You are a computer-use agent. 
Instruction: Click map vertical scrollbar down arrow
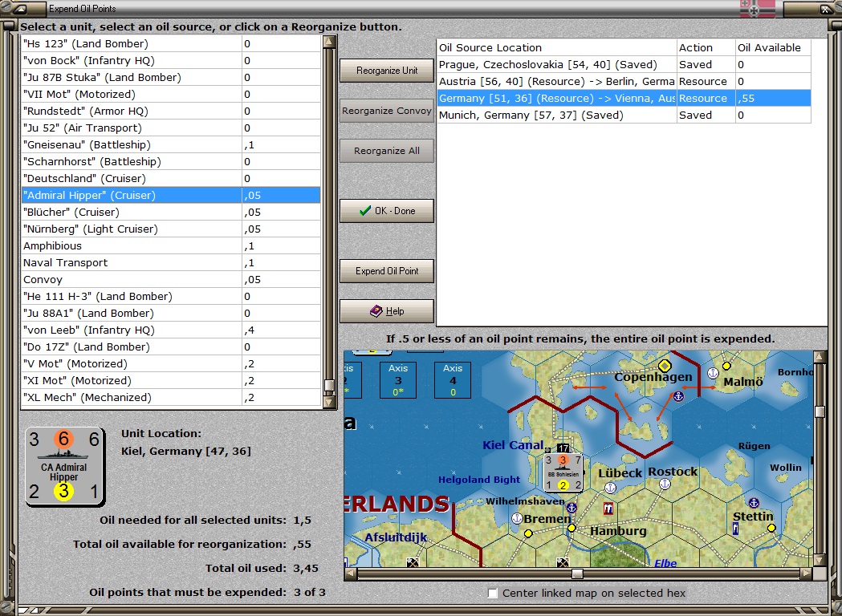coord(820,560)
